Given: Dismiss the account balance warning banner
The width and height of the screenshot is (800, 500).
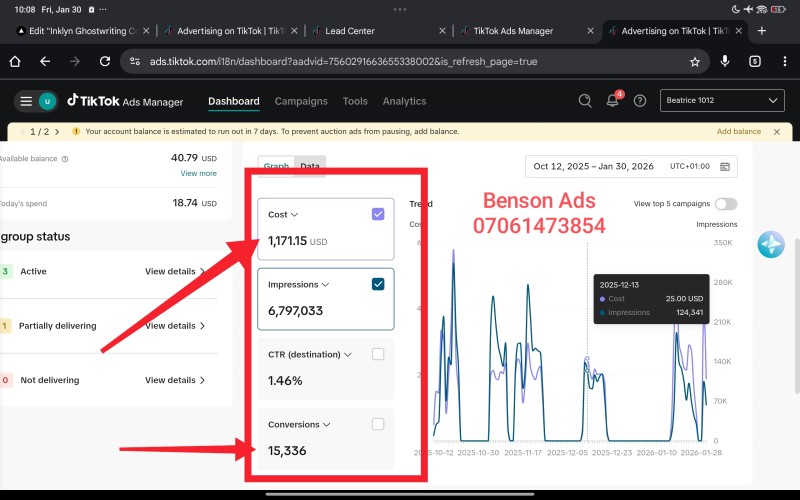Looking at the screenshot, I should coord(777,132).
